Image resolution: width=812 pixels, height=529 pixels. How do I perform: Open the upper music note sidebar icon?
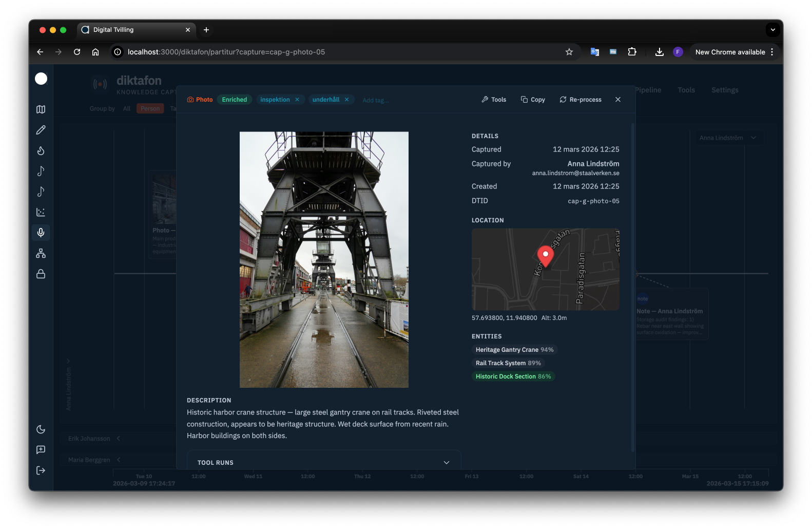tap(41, 171)
